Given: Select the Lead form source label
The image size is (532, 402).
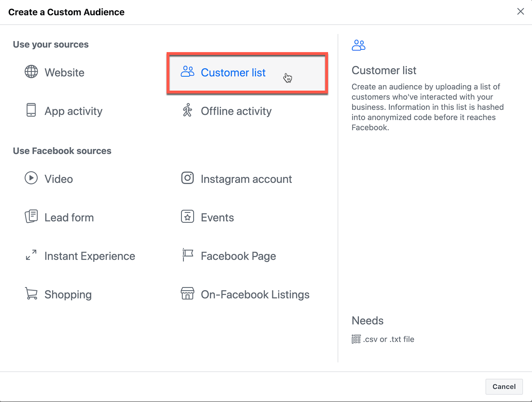Looking at the screenshot, I should [x=69, y=218].
